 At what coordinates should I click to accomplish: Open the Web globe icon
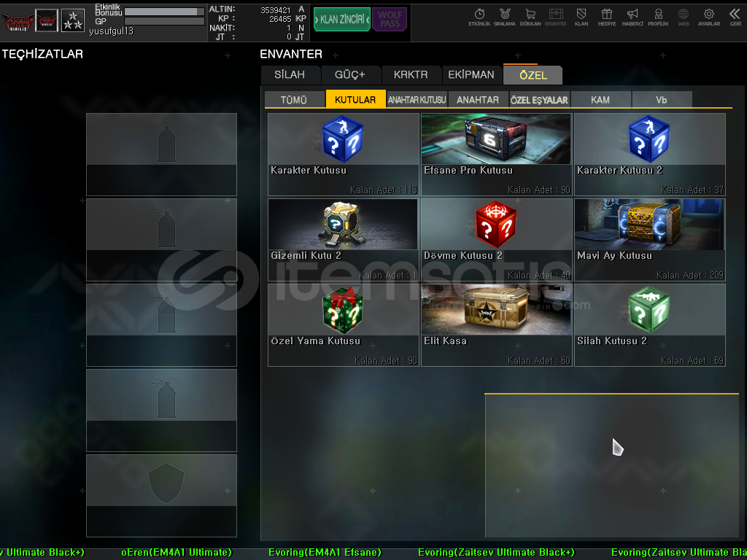pyautogui.click(x=683, y=17)
